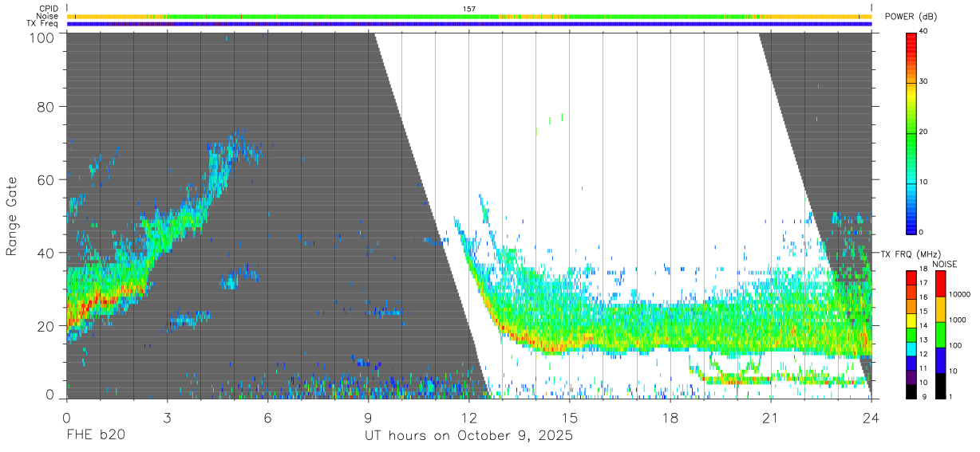This screenshot has width=980, height=452.
Task: Click the NOISE color scale bar
Action: coord(940,335)
